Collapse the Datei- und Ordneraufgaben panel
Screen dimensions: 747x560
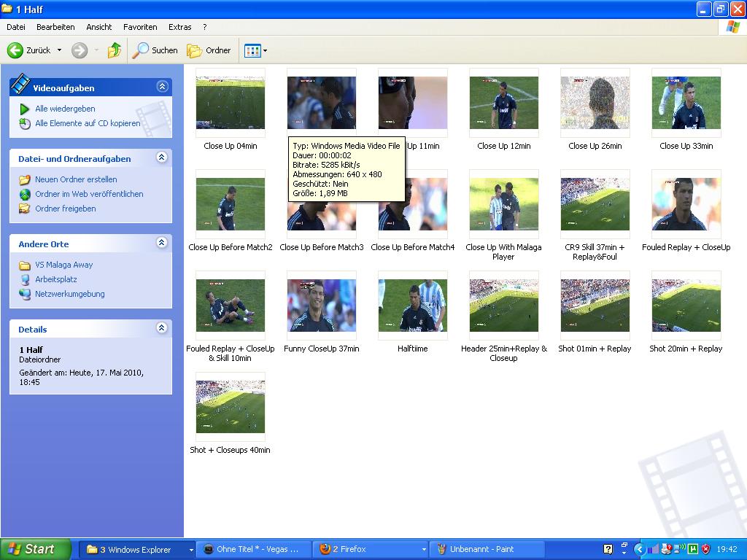coord(162,157)
